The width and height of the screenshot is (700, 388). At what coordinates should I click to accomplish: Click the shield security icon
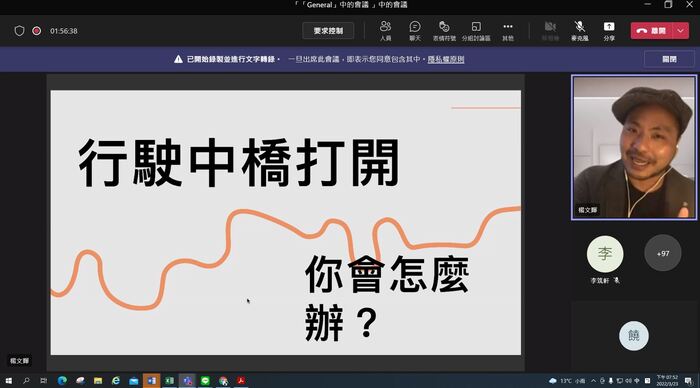tap(19, 31)
